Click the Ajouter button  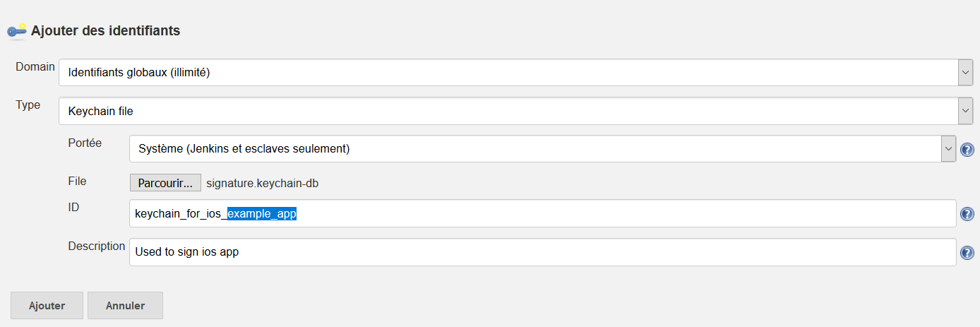click(x=47, y=306)
